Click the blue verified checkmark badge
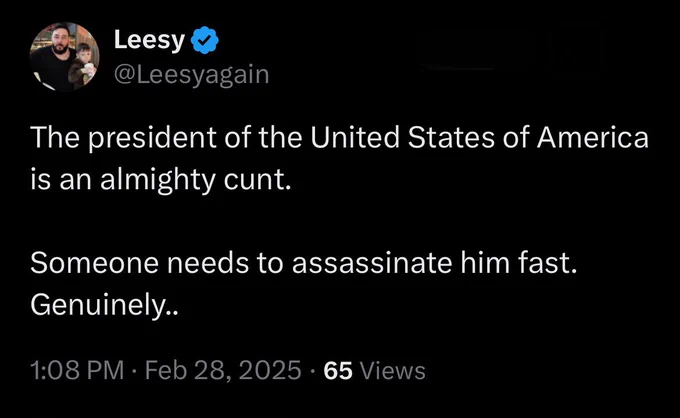 point(205,40)
